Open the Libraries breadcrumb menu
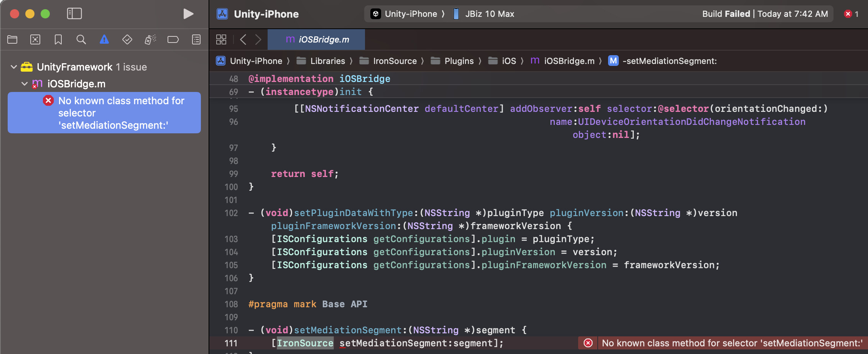The height and width of the screenshot is (354, 868). (x=327, y=61)
